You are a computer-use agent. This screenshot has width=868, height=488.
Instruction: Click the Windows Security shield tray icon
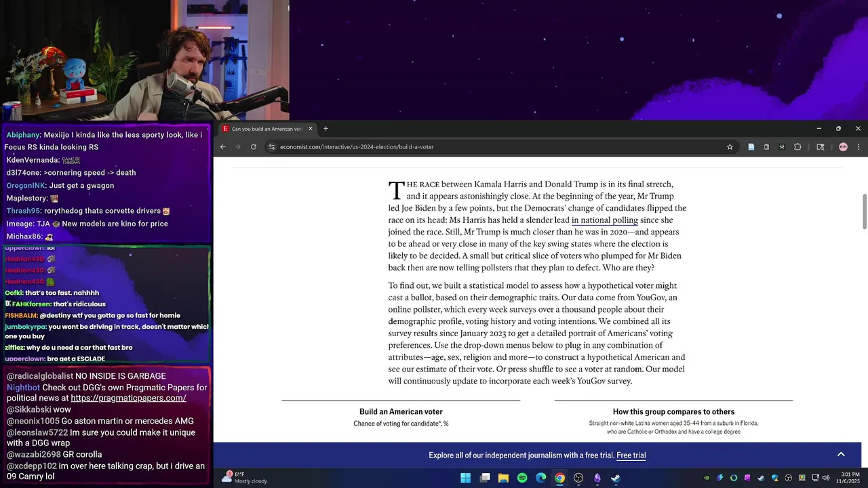775,478
